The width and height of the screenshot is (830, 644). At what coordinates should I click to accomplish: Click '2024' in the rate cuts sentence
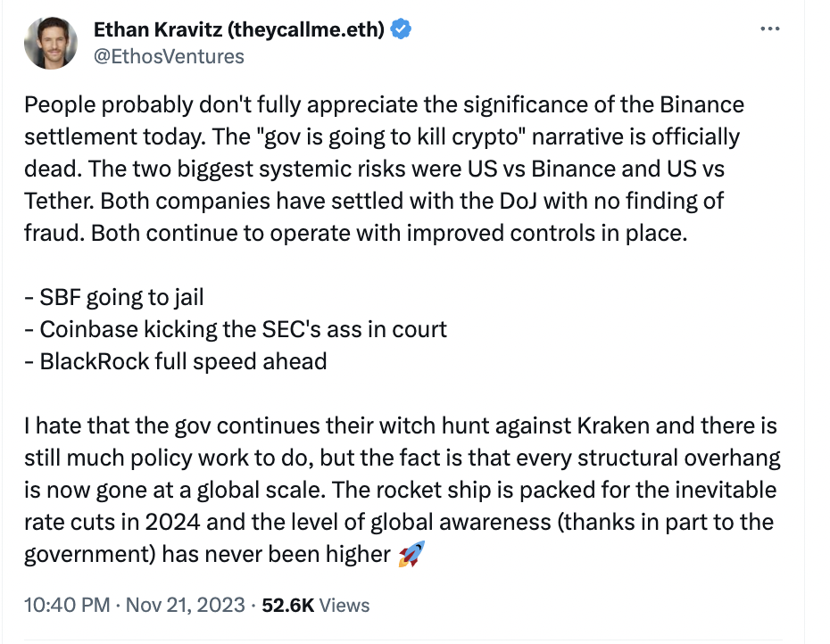[x=173, y=523]
